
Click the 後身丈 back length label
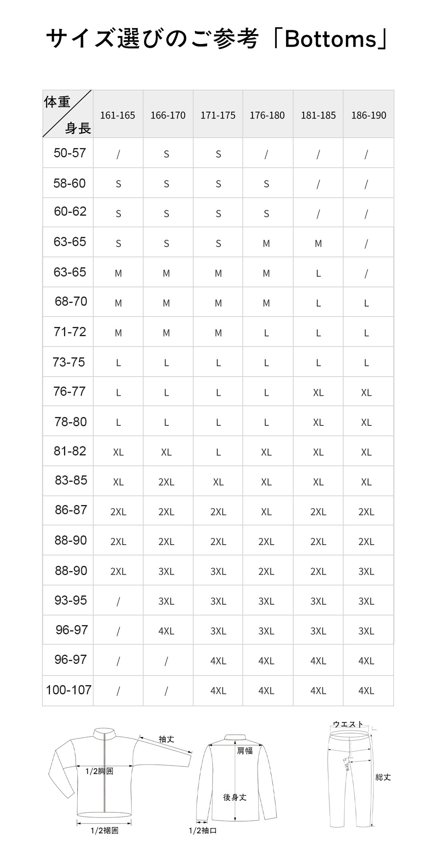coord(235,797)
